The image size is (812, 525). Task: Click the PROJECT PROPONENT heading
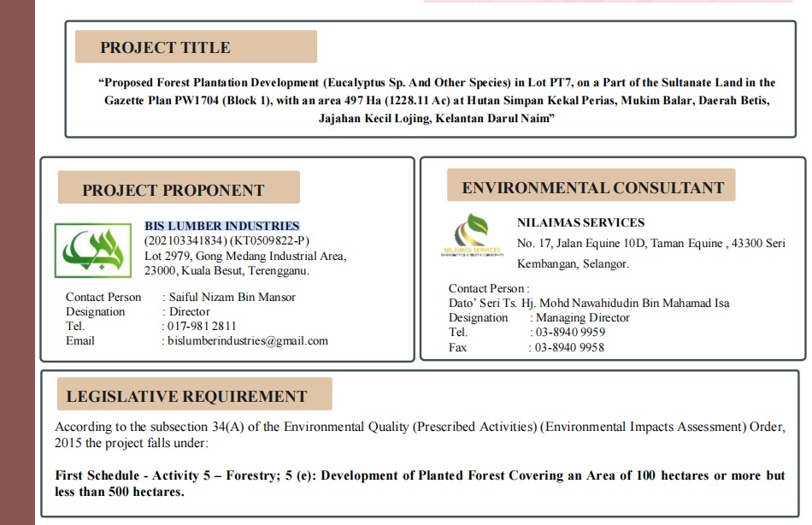(x=173, y=190)
